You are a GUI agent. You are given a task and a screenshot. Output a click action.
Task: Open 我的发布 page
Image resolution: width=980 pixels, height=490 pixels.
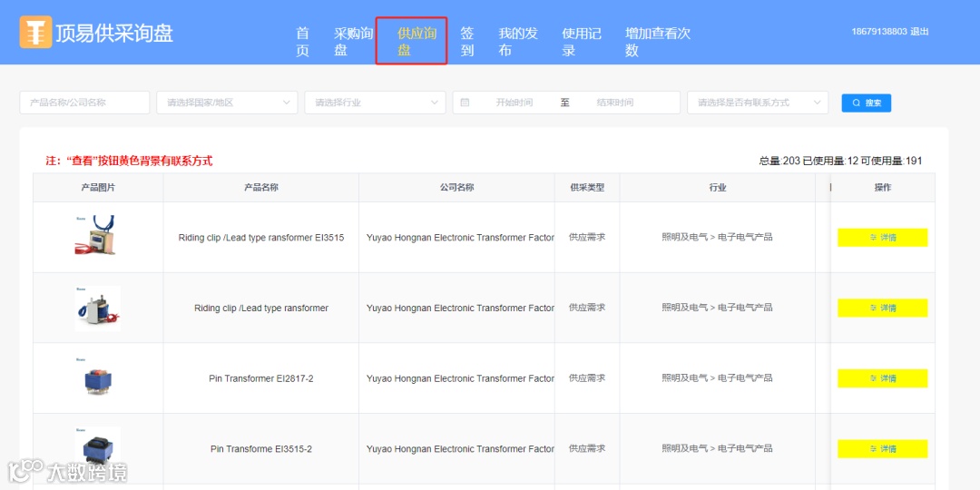(x=518, y=42)
